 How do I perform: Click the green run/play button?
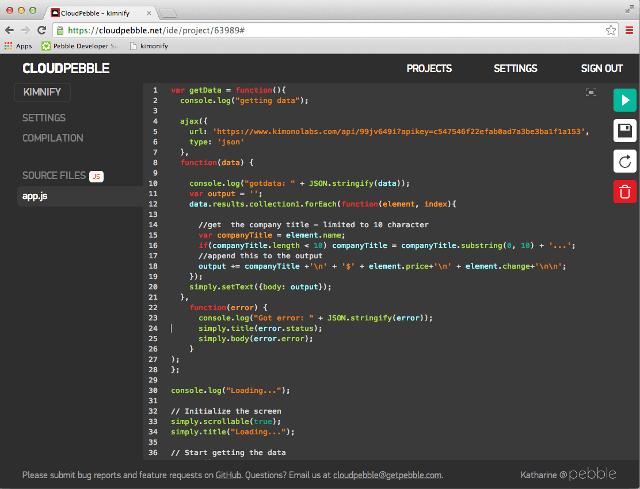(x=624, y=100)
